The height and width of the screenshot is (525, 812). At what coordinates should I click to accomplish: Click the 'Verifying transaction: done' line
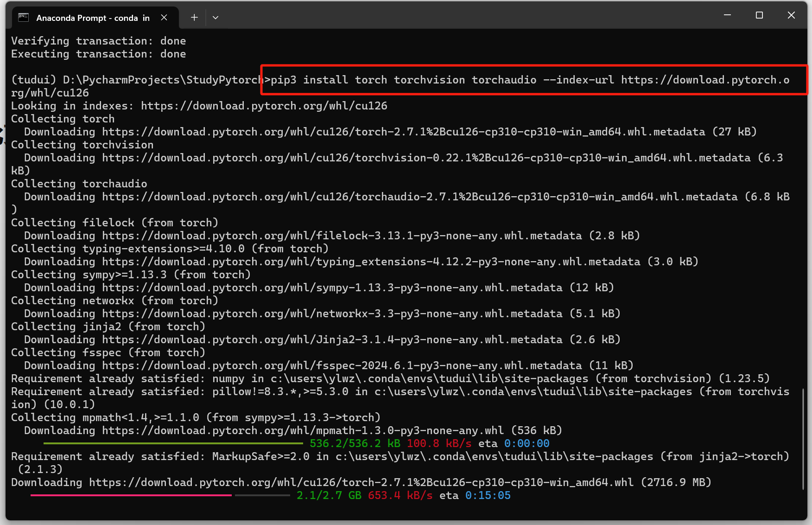coord(99,41)
